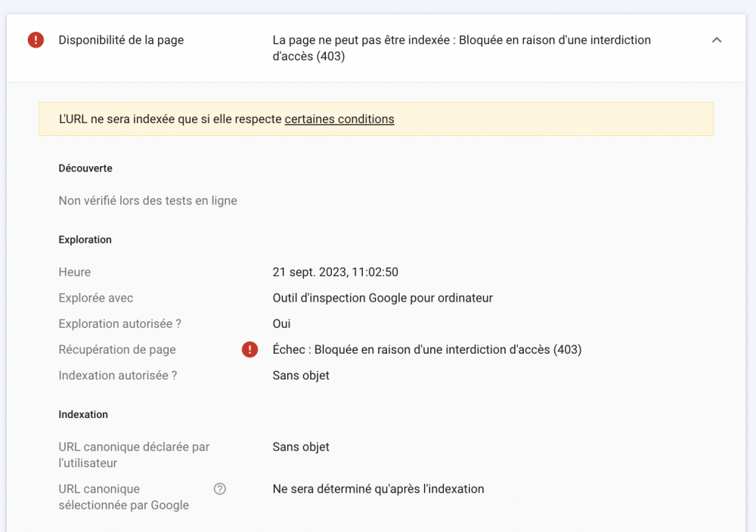The width and height of the screenshot is (756, 532).
Task: Select the Exploration section heading
Action: (x=85, y=240)
